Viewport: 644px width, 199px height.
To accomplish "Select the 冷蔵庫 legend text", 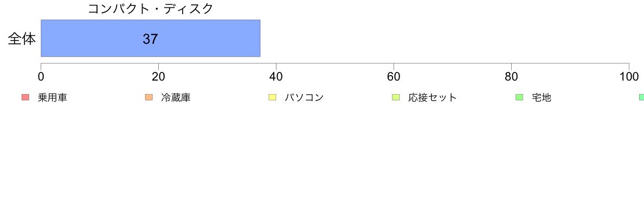I will coord(176,97).
